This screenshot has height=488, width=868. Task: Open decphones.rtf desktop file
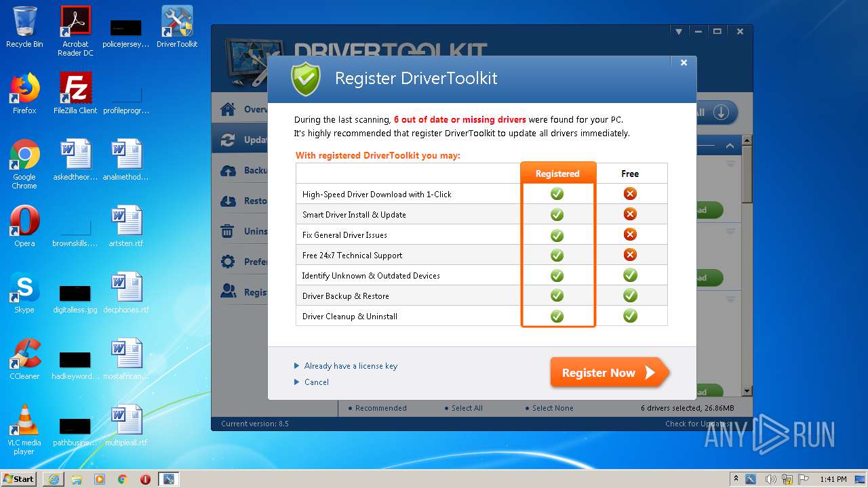[x=126, y=293]
